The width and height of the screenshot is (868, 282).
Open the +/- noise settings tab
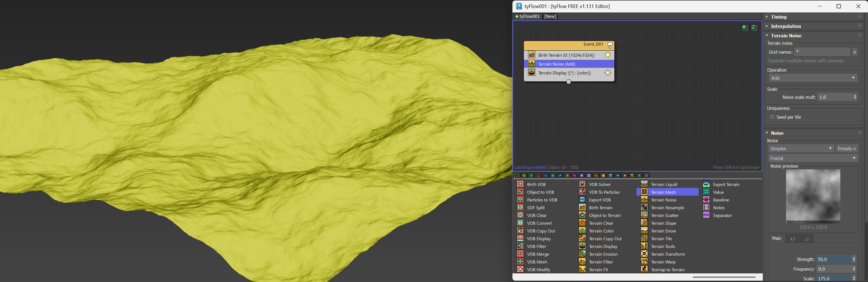pos(793,239)
